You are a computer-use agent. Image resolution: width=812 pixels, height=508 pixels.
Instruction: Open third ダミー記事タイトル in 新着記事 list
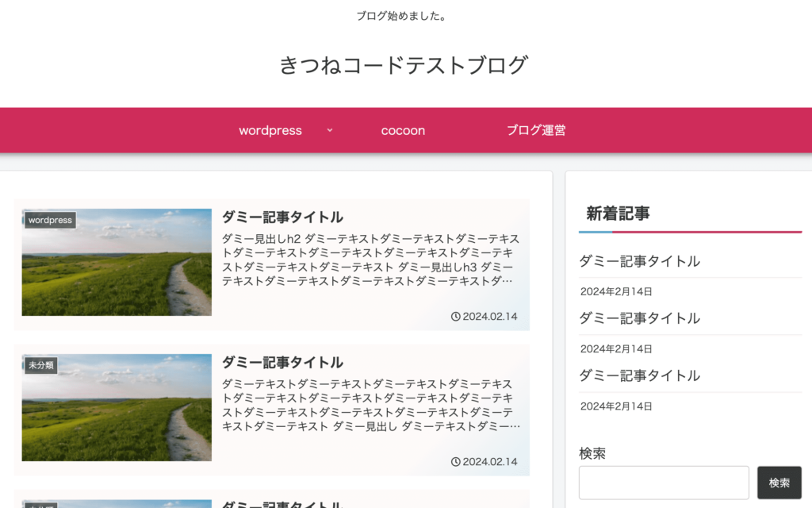(x=640, y=375)
